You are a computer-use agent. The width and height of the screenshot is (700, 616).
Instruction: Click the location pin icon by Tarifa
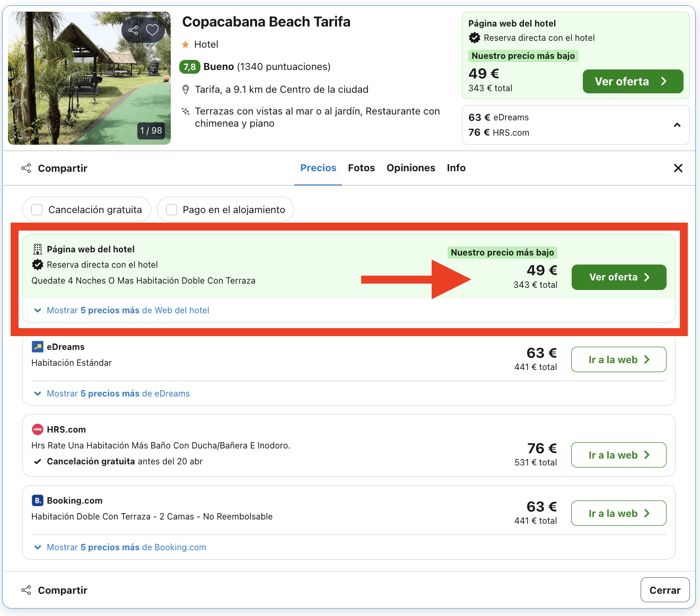[x=186, y=90]
